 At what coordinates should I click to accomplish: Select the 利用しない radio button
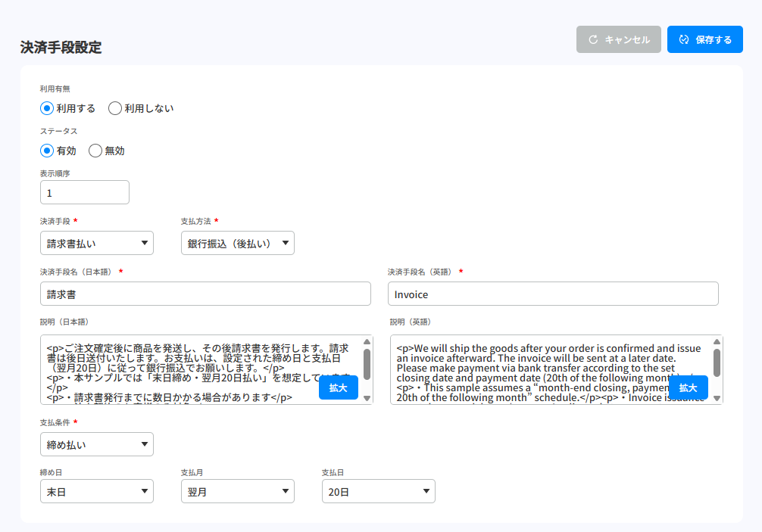115,108
